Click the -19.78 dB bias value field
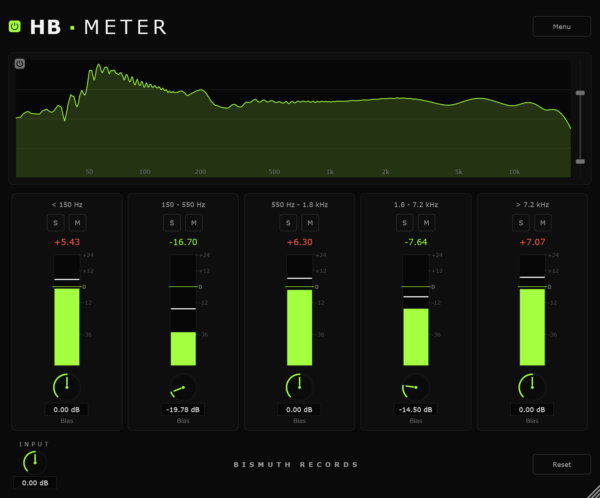Screen dimensions: 600x498 click(x=183, y=410)
